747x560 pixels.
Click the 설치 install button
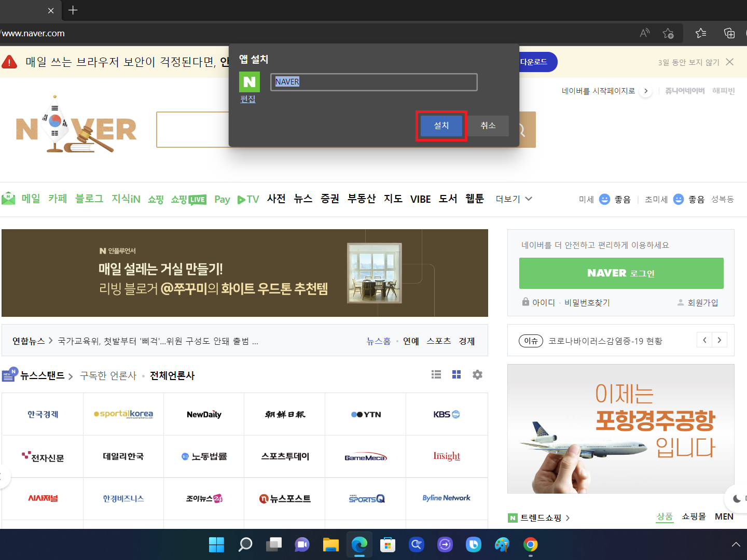(x=441, y=125)
